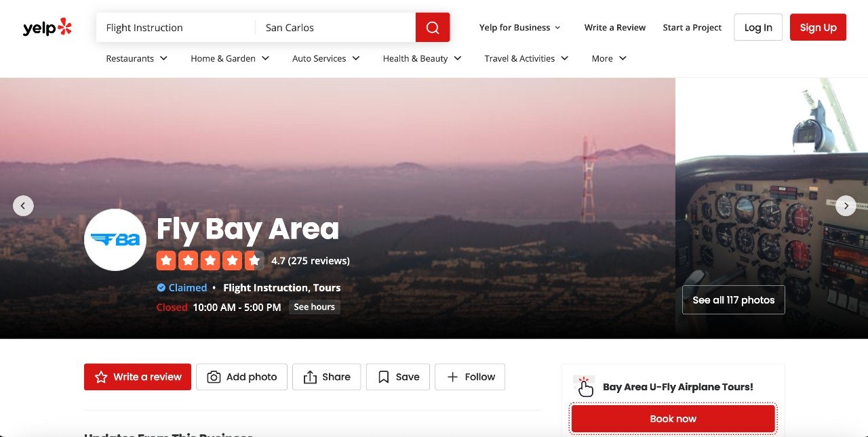Click the Add photo button
Viewport: 868px width, 437px height.
click(x=241, y=377)
